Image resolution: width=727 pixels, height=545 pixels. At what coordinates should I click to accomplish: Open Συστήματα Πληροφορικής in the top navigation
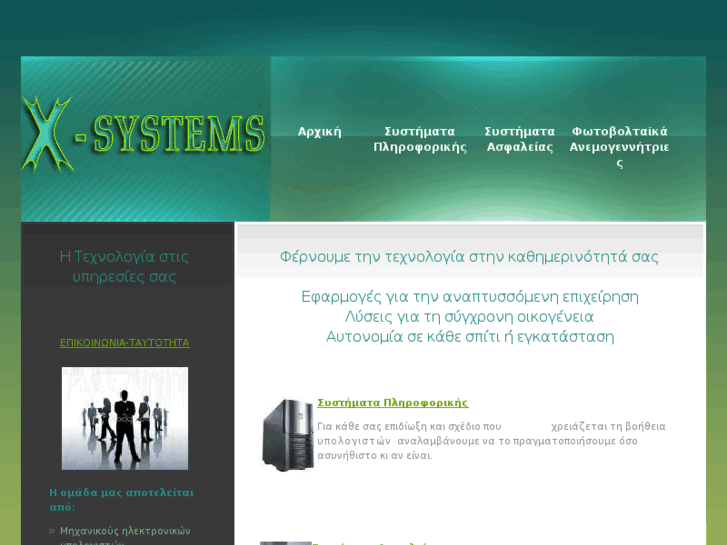(420, 139)
